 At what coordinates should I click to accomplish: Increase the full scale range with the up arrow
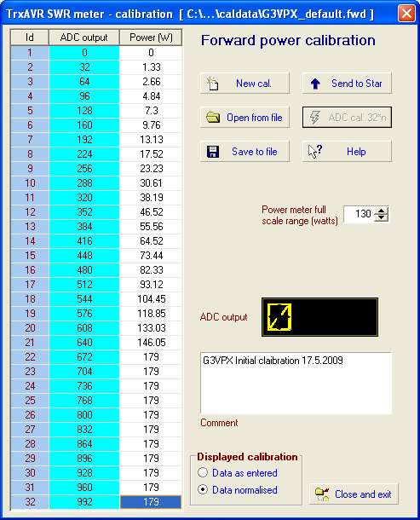click(x=381, y=211)
